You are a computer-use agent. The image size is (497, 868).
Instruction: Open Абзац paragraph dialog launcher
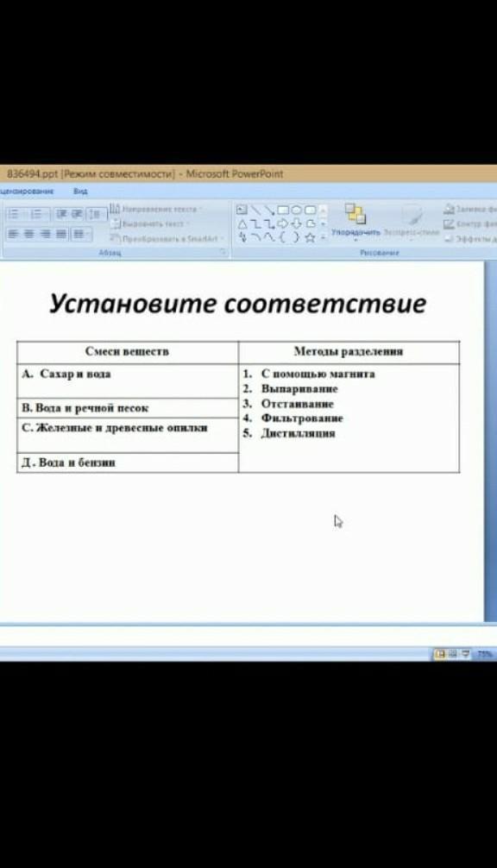[x=223, y=252]
